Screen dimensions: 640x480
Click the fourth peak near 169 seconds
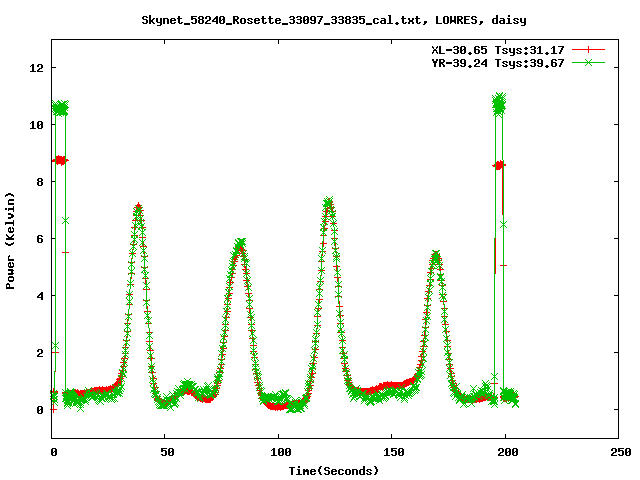pos(436,256)
